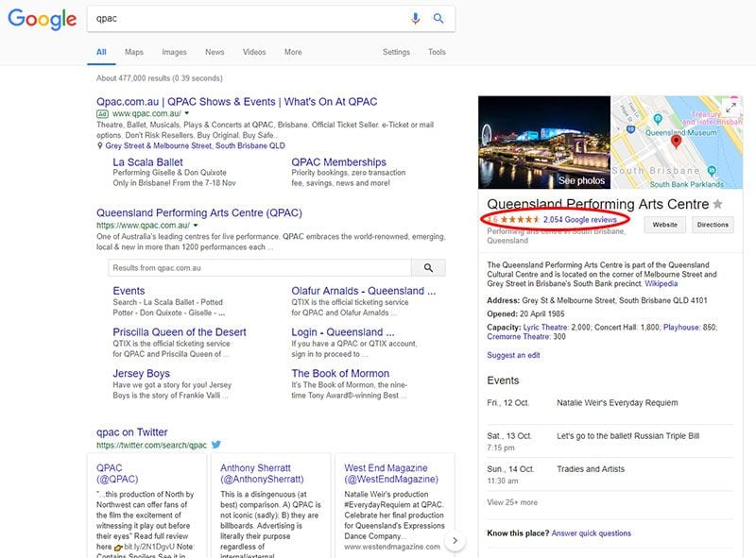Get Directions to the venue
The width and height of the screenshot is (756, 558).
(713, 225)
